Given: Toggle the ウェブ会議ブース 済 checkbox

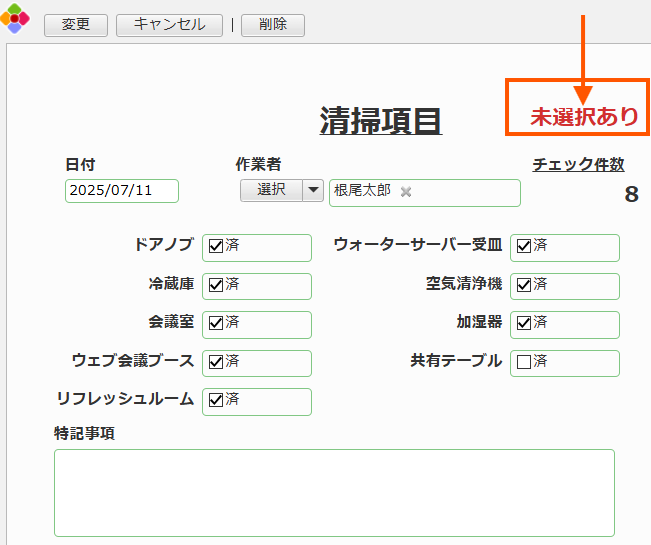Looking at the screenshot, I should tap(216, 362).
